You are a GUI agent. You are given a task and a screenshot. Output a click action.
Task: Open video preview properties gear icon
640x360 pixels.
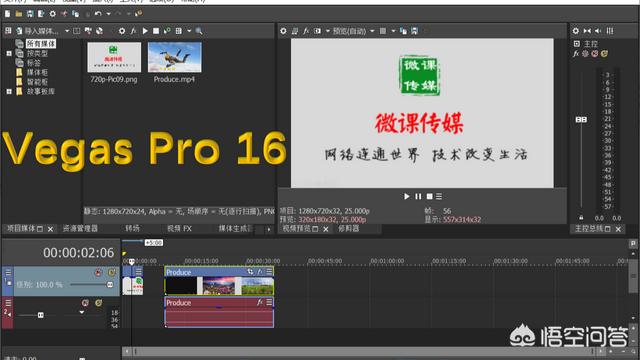283,31
